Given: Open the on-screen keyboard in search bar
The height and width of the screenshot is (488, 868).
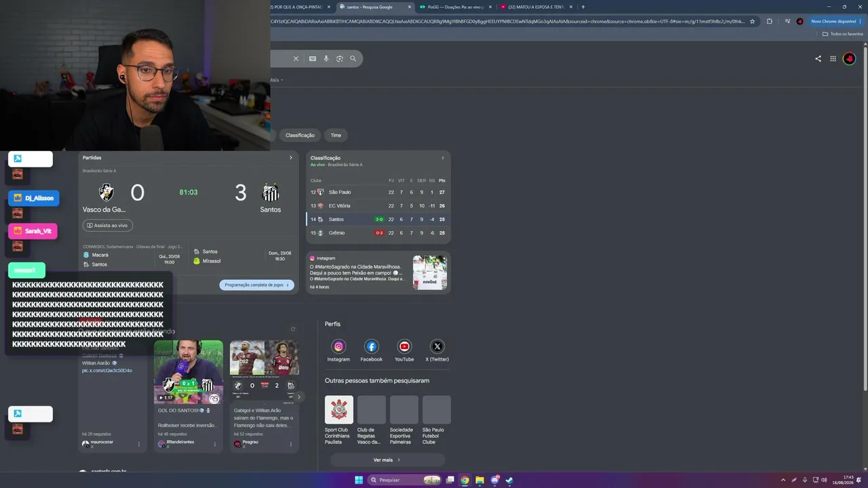Looking at the screenshot, I should click(x=313, y=59).
